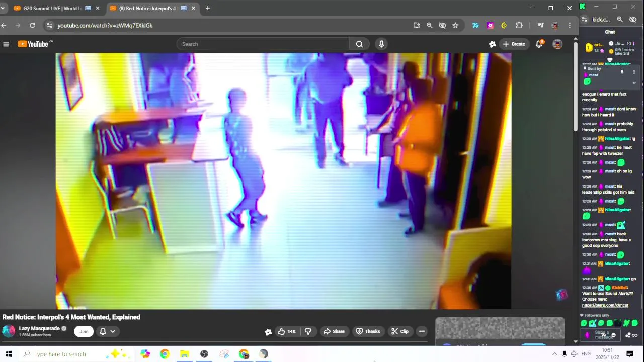Click the third-party cookies eye icon
This screenshot has width=644, height=362.
tap(442, 25)
